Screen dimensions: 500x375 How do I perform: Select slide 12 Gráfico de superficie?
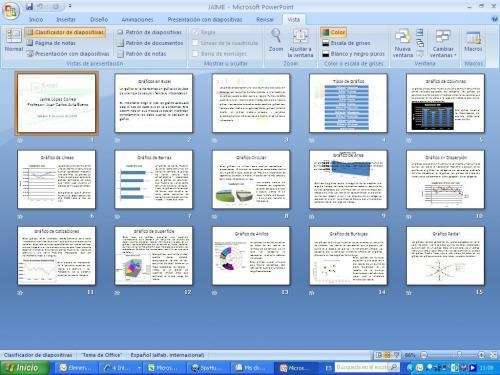pyautogui.click(x=154, y=256)
